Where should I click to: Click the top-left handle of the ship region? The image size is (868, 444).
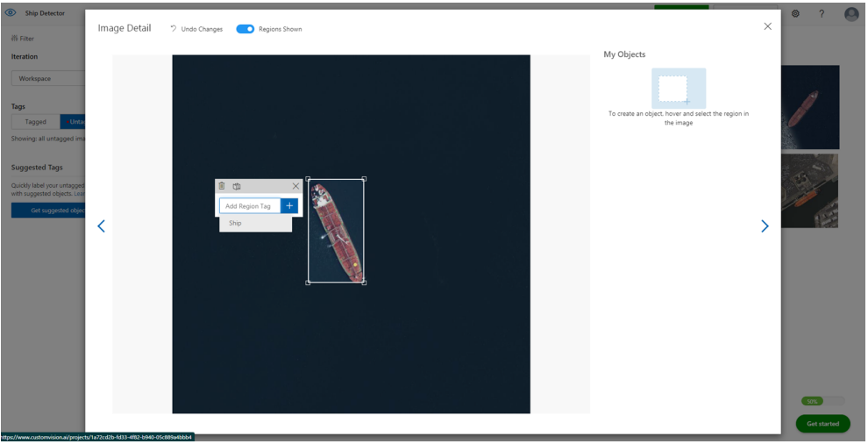[x=309, y=179]
